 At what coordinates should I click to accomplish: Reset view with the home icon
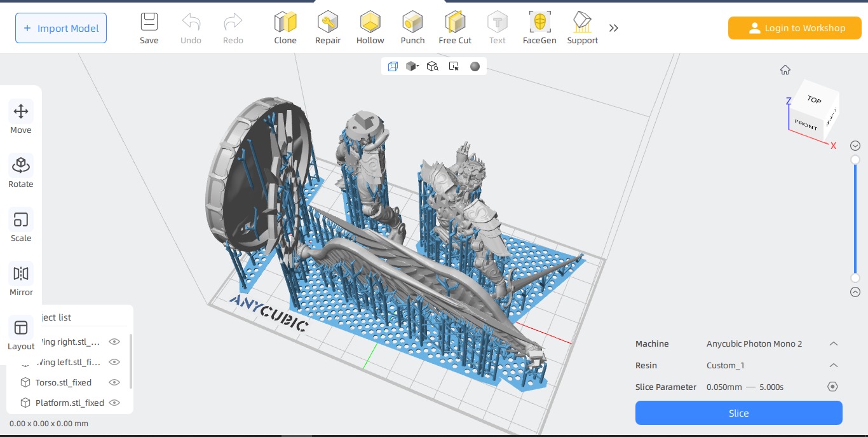pyautogui.click(x=785, y=70)
